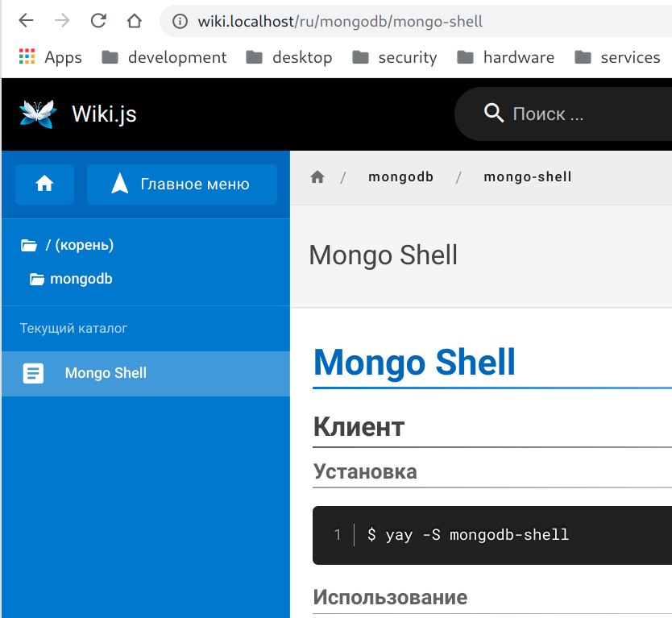
Task: Reload the page with refresh icon
Action: click(98, 21)
